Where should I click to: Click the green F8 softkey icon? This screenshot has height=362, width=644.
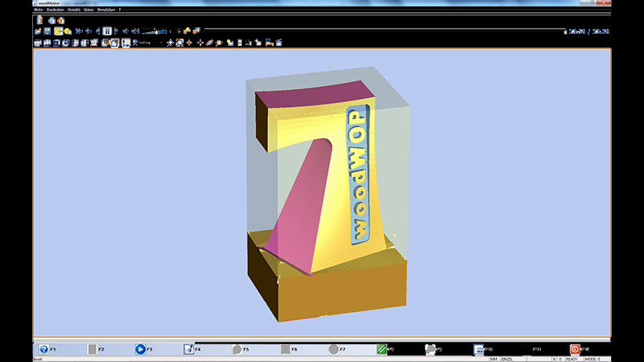pos(382,350)
